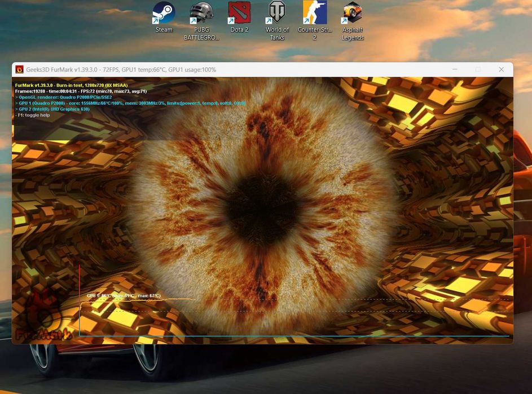Launch World of Tanks shortcut
The width and height of the screenshot is (532, 394).
tap(277, 21)
